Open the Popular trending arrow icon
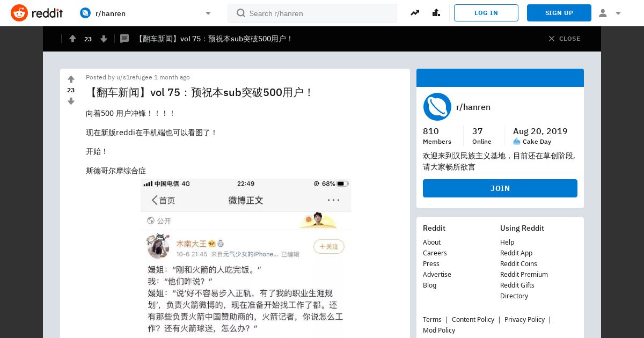Viewport: 644px width, 338px height. point(415,13)
